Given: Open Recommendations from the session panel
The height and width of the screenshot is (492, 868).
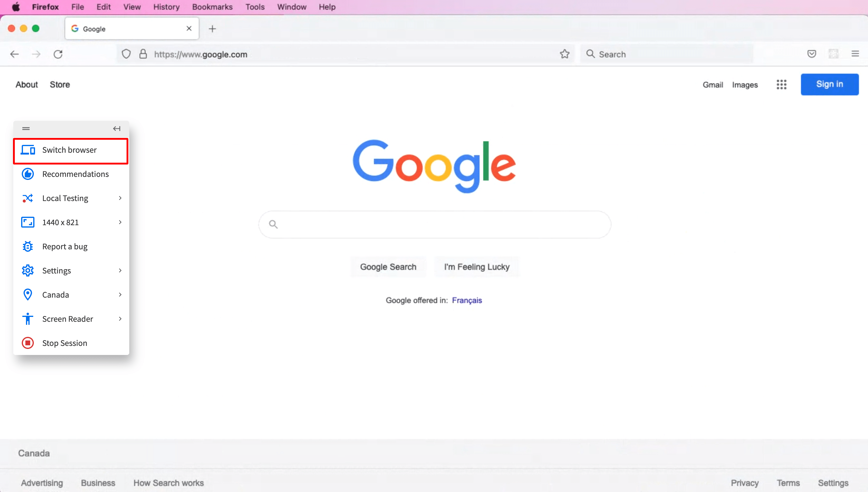Looking at the screenshot, I should click(75, 174).
